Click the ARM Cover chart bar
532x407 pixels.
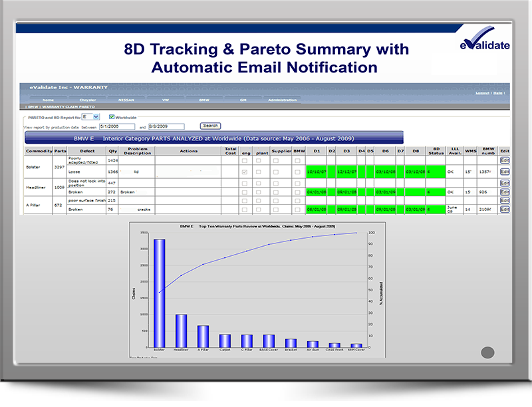pos(356,346)
